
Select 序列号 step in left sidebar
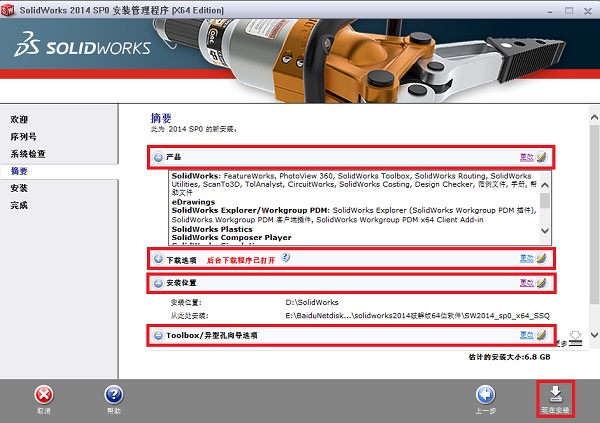24,138
